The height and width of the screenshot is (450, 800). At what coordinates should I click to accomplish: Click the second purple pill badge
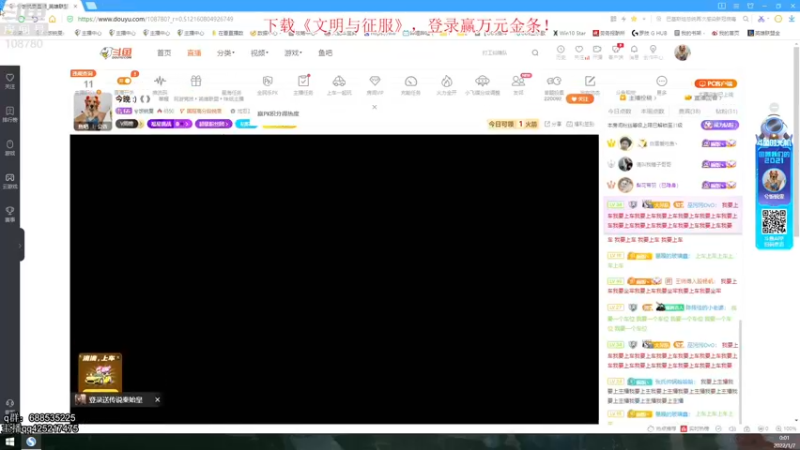[x=213, y=124]
